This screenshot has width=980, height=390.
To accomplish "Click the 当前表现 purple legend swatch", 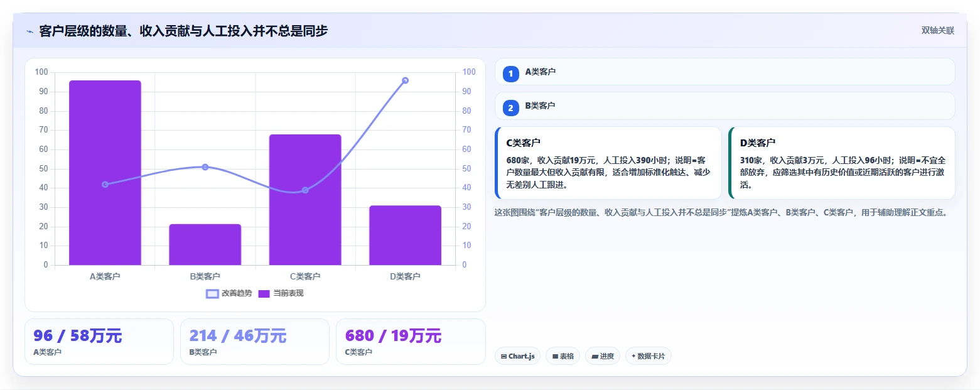I will coord(264,293).
